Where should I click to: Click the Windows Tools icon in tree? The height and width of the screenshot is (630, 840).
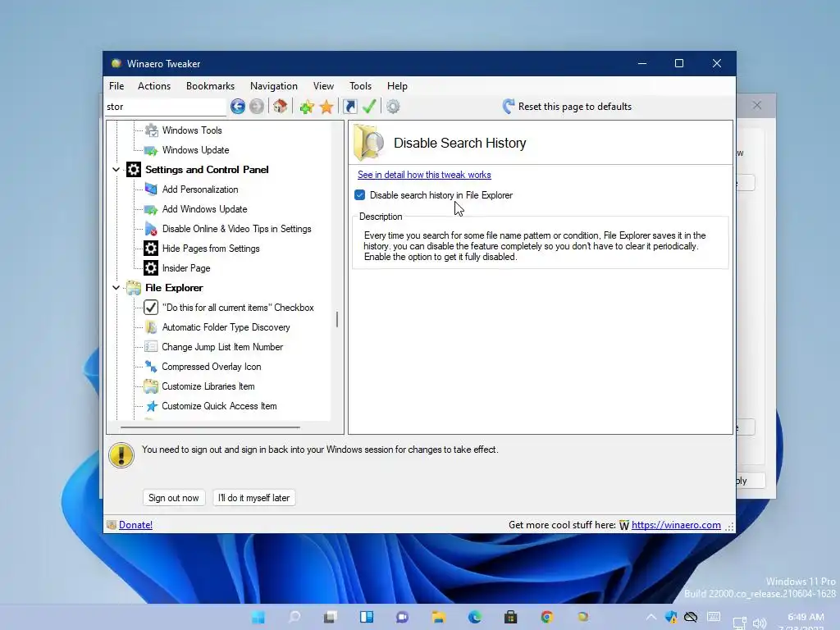click(152, 130)
